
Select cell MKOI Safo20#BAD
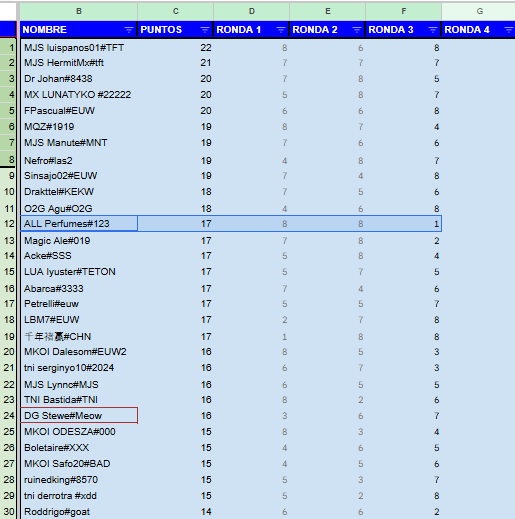click(x=79, y=464)
